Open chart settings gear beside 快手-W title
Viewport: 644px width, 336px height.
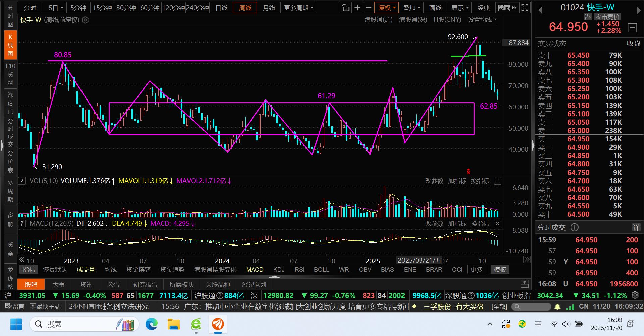(x=85, y=20)
